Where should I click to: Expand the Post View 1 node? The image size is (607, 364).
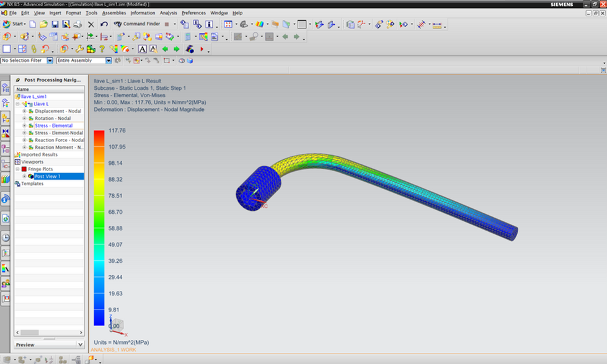24,176
